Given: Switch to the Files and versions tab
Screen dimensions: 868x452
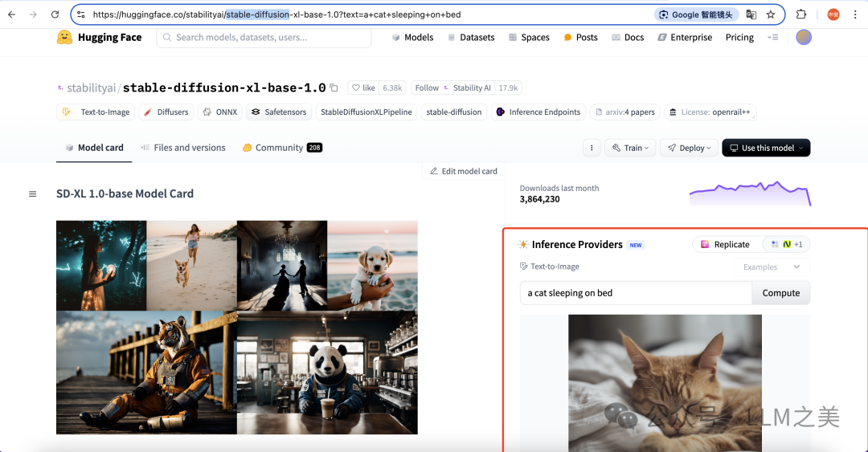Looking at the screenshot, I should (182, 148).
